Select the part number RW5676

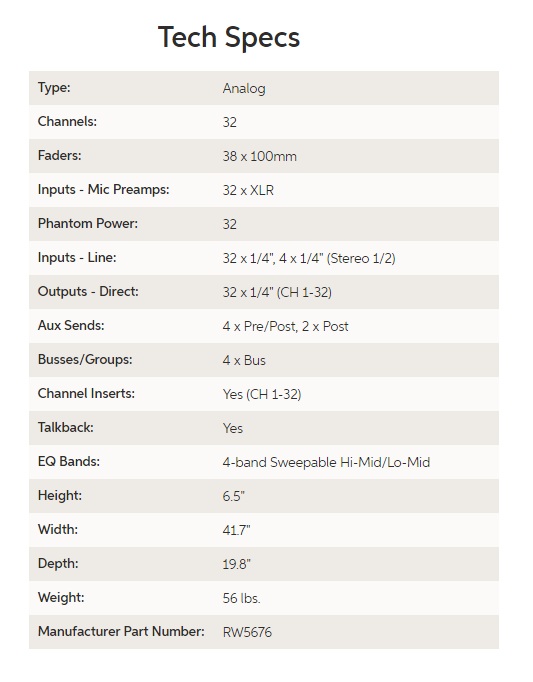coord(247,632)
